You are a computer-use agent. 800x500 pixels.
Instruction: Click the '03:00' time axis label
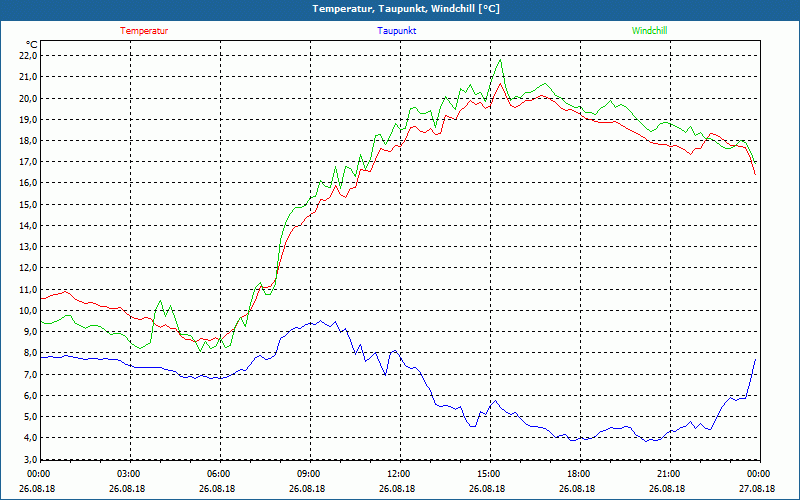[128, 474]
